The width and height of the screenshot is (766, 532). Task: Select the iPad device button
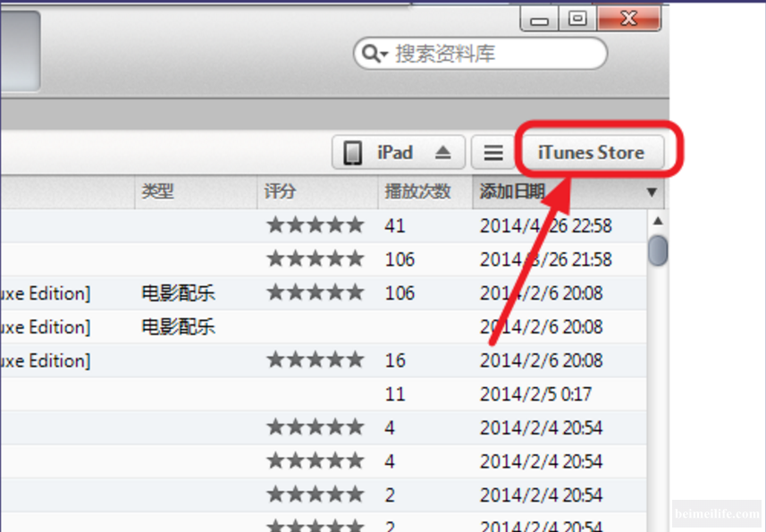click(394, 153)
